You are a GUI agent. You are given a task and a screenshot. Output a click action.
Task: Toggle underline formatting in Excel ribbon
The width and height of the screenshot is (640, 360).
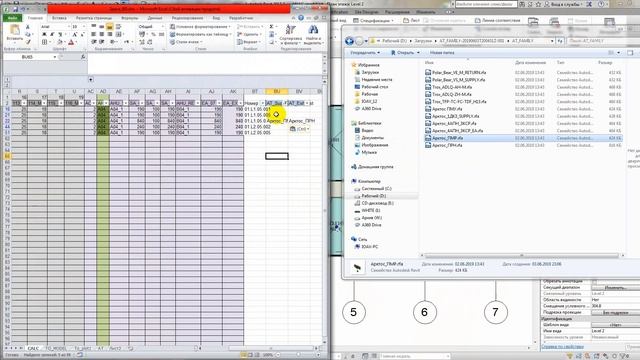coord(60,34)
